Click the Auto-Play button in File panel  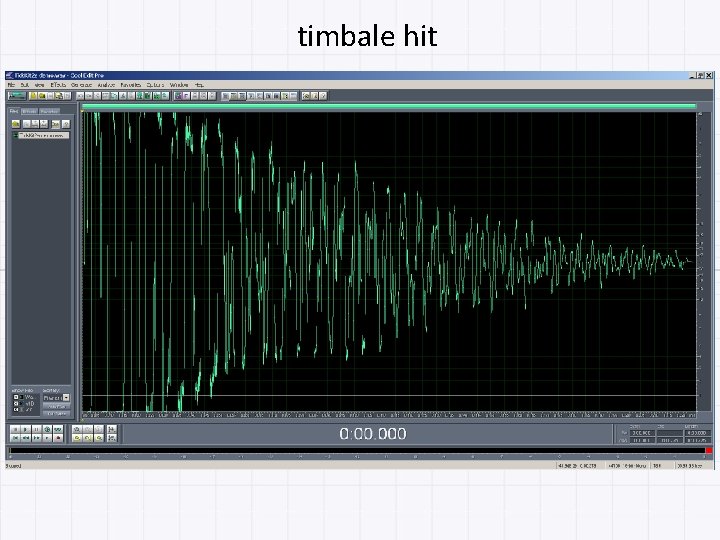tap(56, 407)
